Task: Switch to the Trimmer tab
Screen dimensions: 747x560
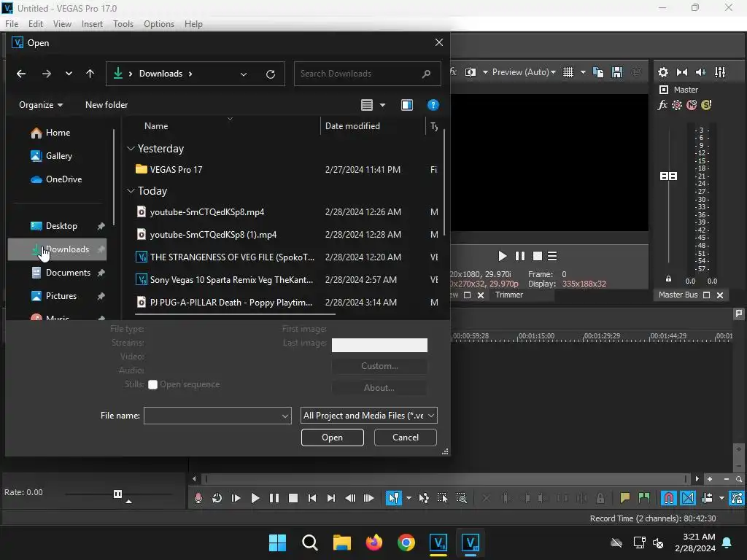Action: pos(508,295)
